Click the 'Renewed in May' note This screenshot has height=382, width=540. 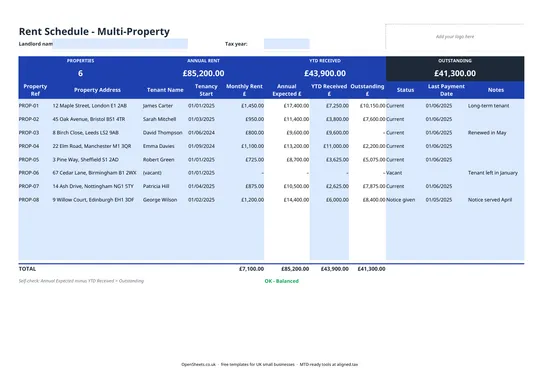[x=487, y=133]
